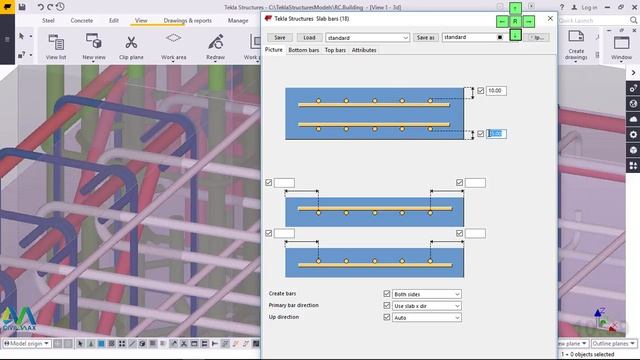640x360 pixels.
Task: Open the Manage ribbon tab
Action: point(238,20)
